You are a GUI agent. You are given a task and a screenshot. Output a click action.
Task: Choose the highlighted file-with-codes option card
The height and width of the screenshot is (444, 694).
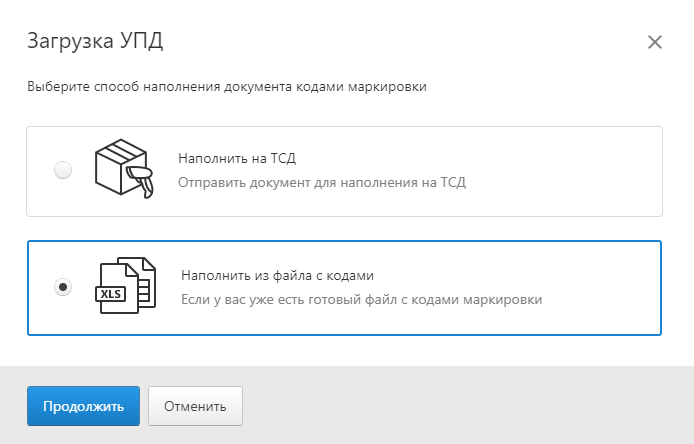(344, 288)
